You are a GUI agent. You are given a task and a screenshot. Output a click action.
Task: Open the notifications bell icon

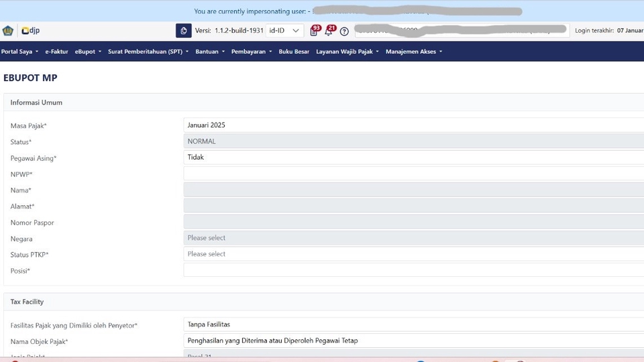coord(329,32)
